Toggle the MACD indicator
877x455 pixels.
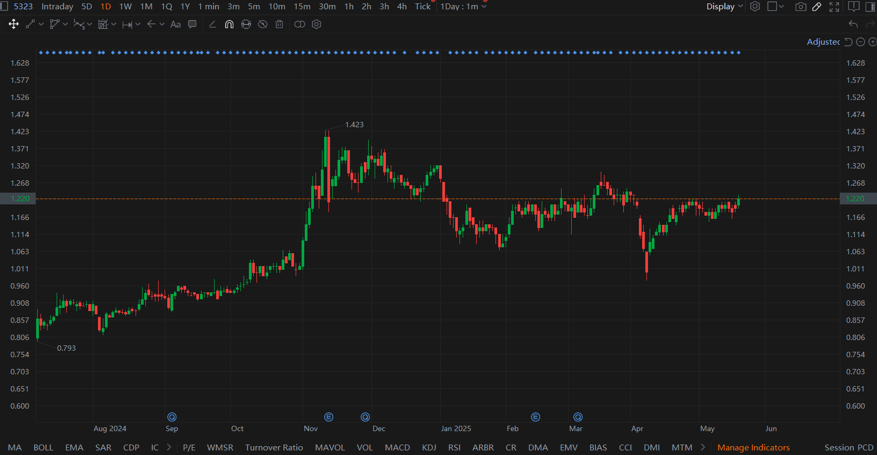[x=397, y=447]
